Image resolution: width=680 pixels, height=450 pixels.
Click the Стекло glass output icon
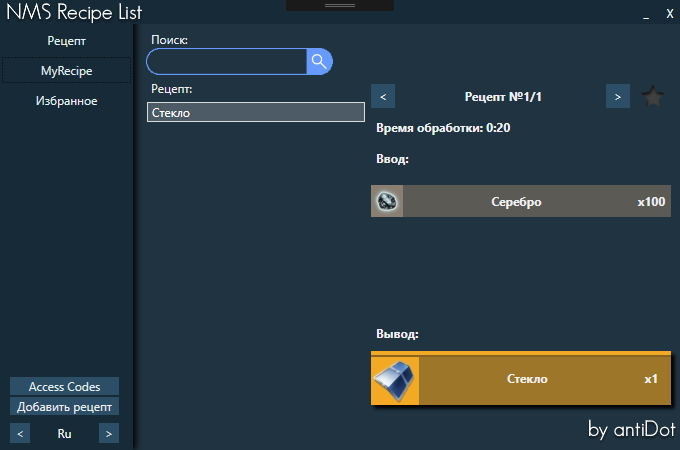click(x=395, y=380)
